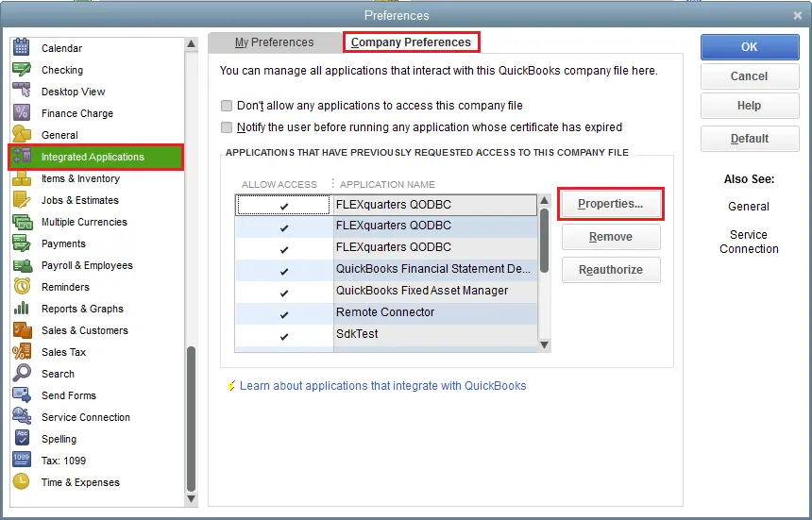Click the Reauthorize button
The width and height of the screenshot is (812, 520).
(x=611, y=270)
